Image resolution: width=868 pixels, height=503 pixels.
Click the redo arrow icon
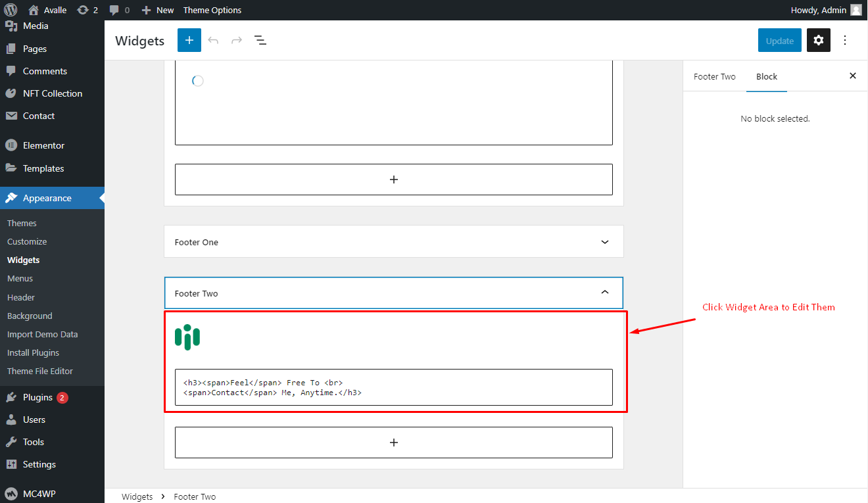(237, 40)
